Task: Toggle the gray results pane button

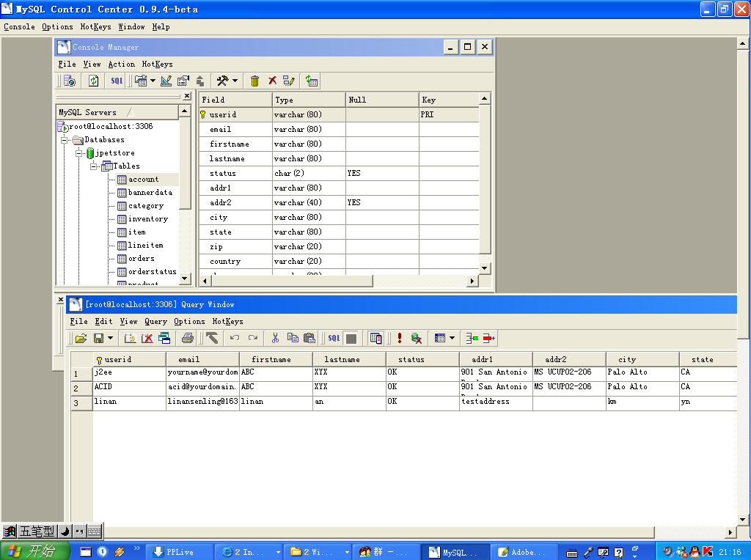Action: pyautogui.click(x=351, y=339)
